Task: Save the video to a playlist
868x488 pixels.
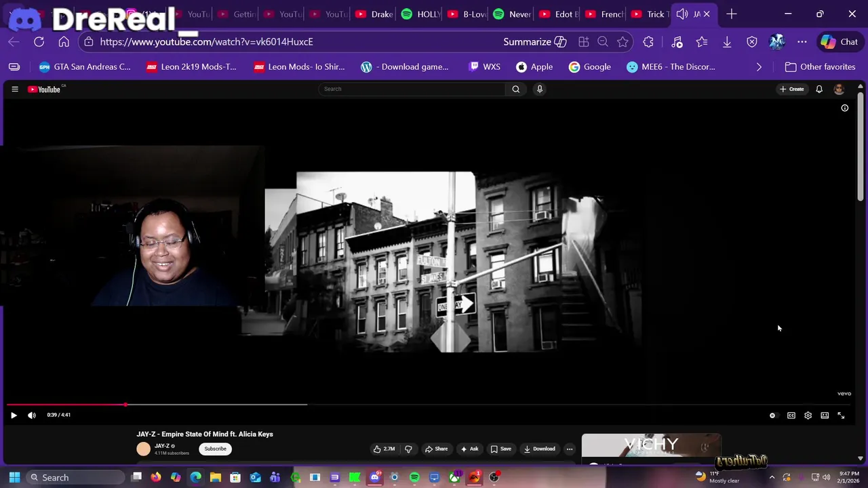Action: point(500,449)
